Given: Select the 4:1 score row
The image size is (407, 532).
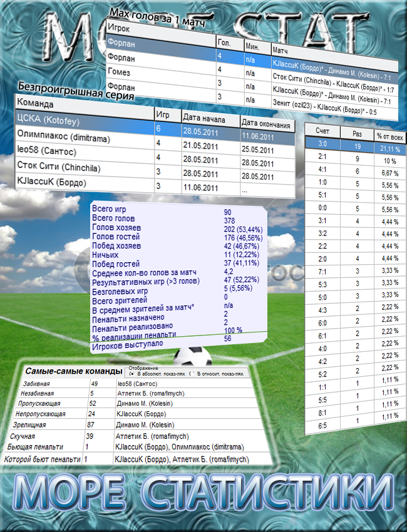Looking at the screenshot, I should [355, 171].
